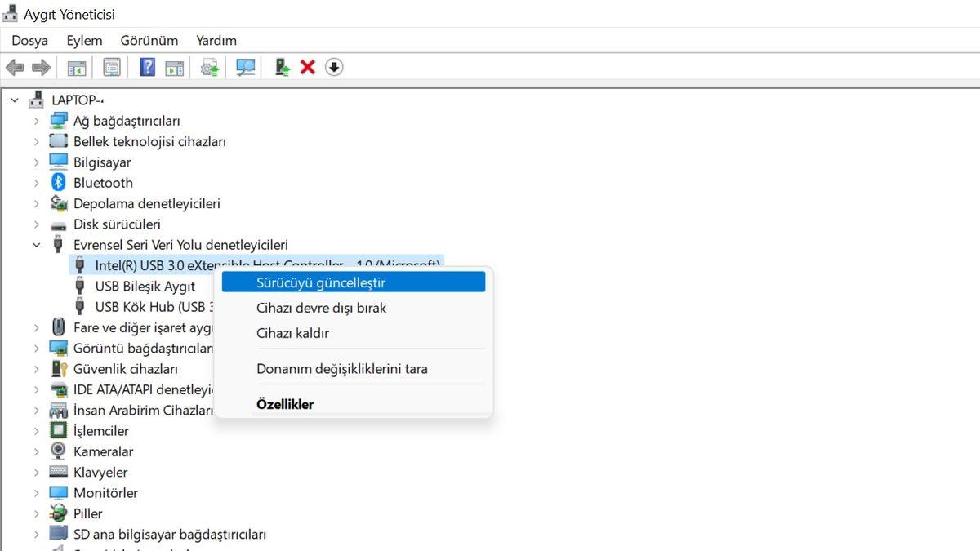The image size is (980, 551).
Task: Open the Görünüm menu
Action: click(149, 40)
